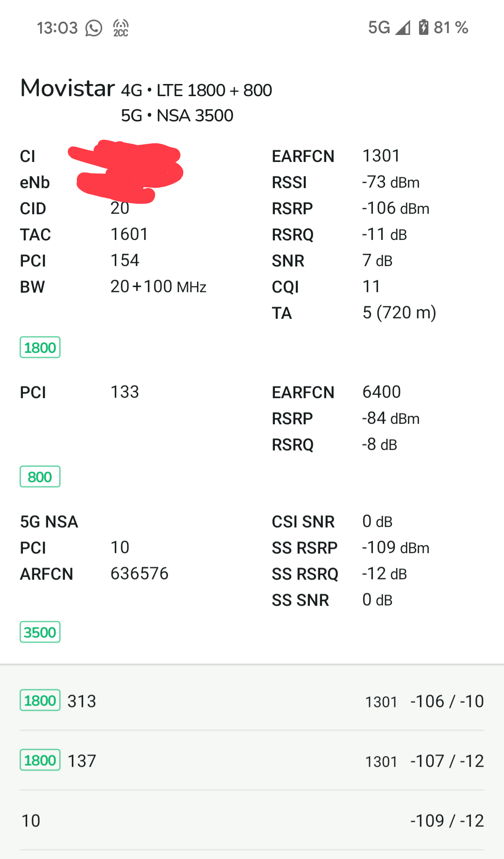Image resolution: width=504 pixels, height=859 pixels.
Task: Tap the 5G NSA section label
Action: click(49, 521)
